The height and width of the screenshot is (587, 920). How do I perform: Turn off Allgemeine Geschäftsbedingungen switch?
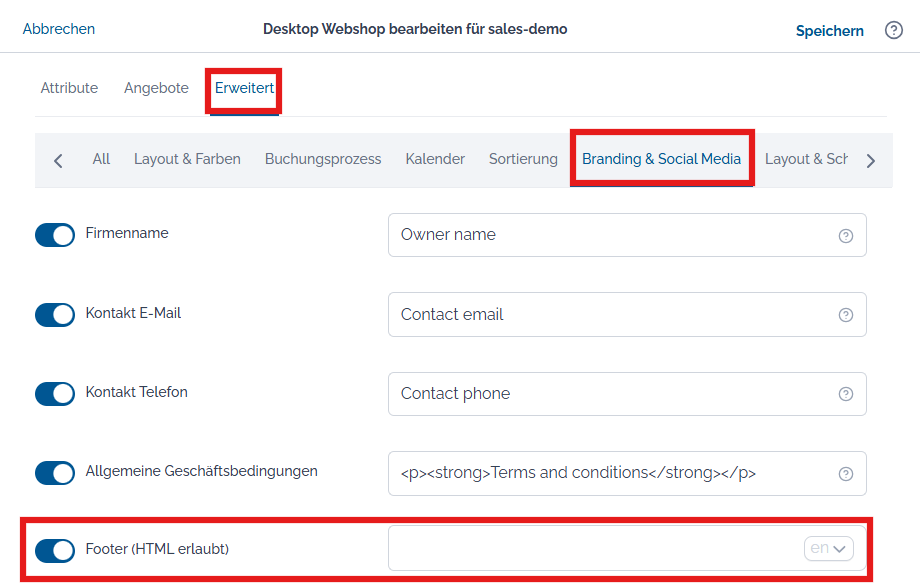(x=55, y=473)
